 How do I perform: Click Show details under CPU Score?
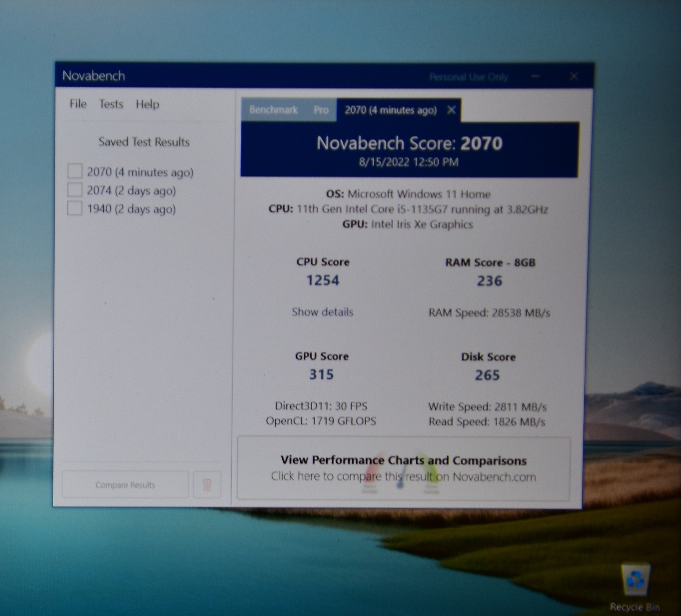point(322,312)
